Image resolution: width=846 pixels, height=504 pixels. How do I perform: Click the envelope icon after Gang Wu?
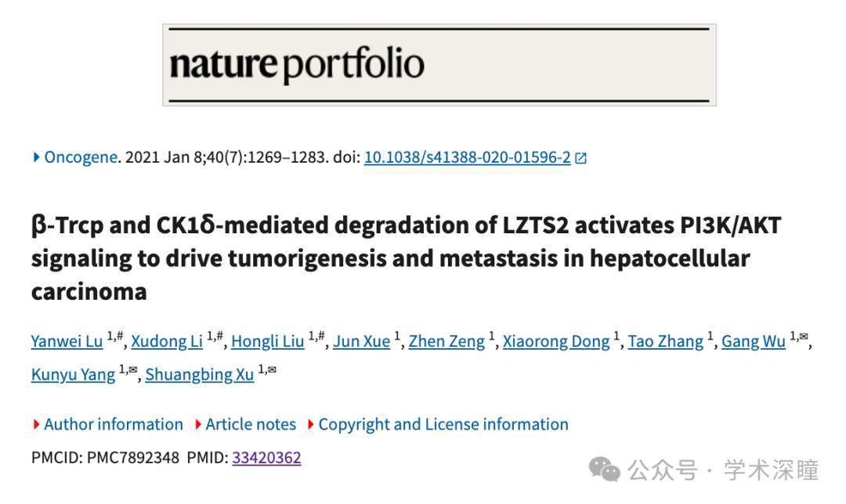coord(804,337)
